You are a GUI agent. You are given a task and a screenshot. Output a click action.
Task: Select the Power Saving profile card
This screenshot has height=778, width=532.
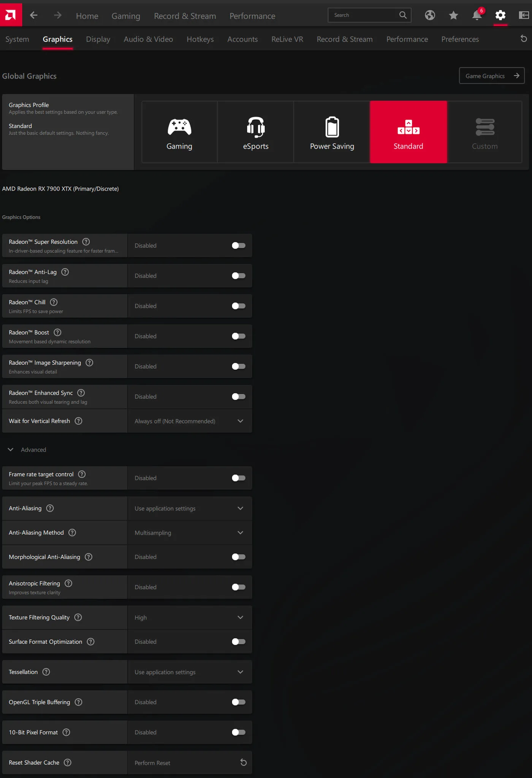332,132
